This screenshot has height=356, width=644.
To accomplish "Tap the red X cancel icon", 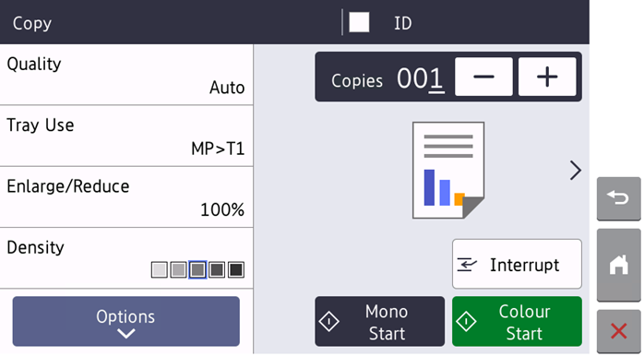I will pos(618,331).
